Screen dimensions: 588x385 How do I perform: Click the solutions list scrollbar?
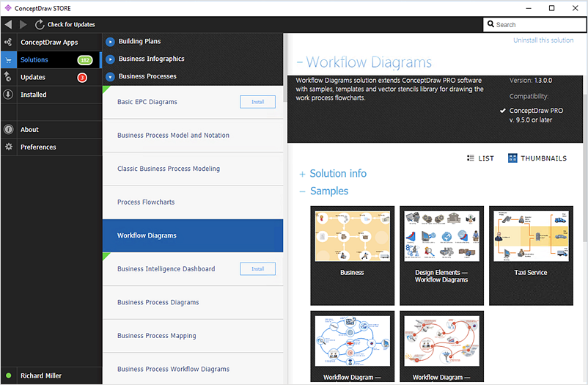click(x=285, y=67)
